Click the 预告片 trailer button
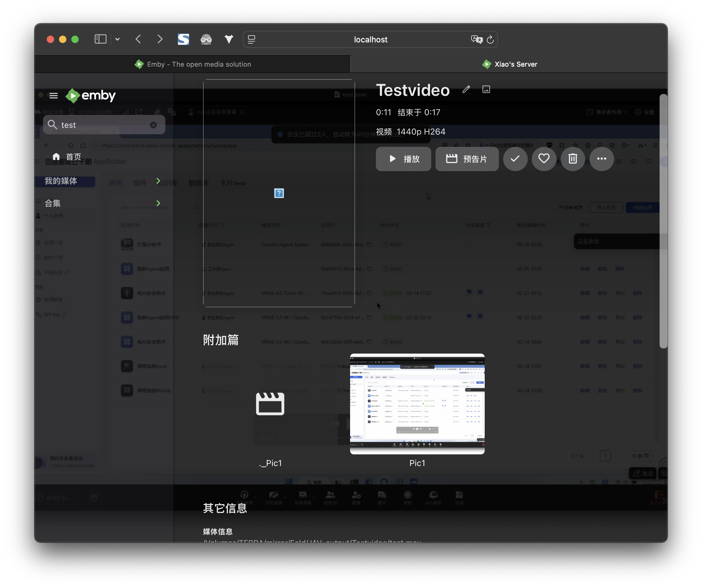Image resolution: width=702 pixels, height=588 pixels. tap(467, 159)
